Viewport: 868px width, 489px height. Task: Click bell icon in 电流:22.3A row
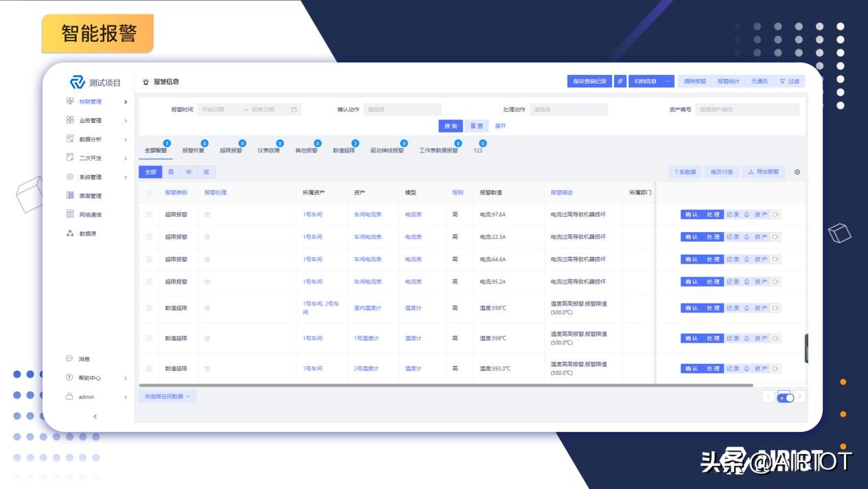point(747,237)
